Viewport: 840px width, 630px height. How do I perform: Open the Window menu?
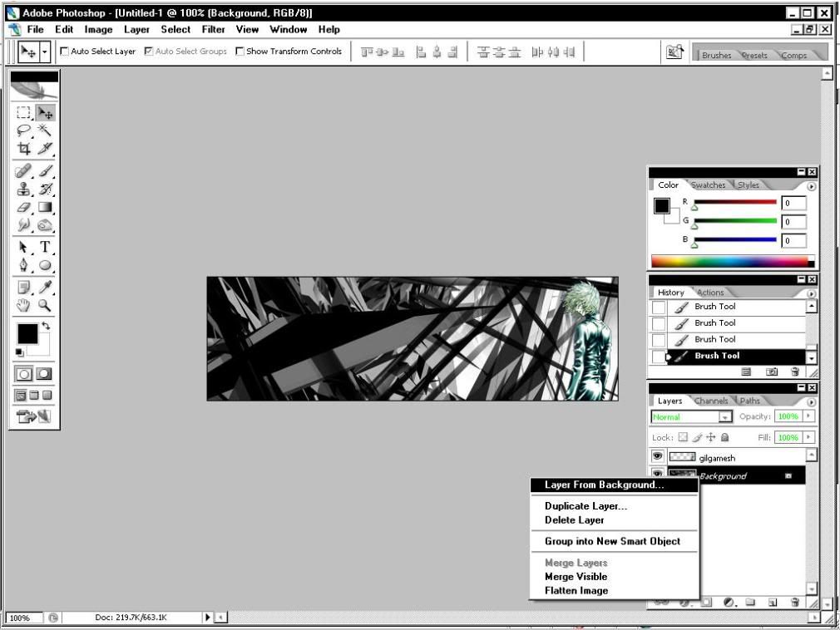click(289, 29)
